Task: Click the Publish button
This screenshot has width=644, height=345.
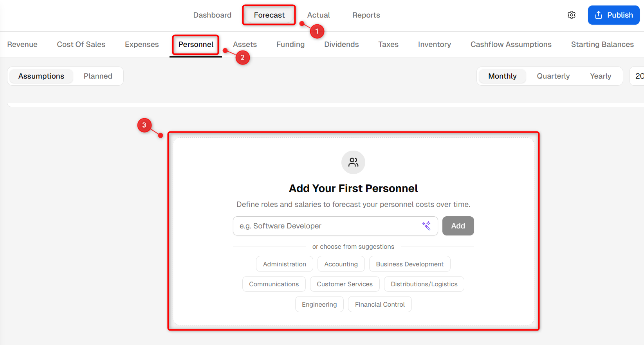Action: [x=613, y=15]
